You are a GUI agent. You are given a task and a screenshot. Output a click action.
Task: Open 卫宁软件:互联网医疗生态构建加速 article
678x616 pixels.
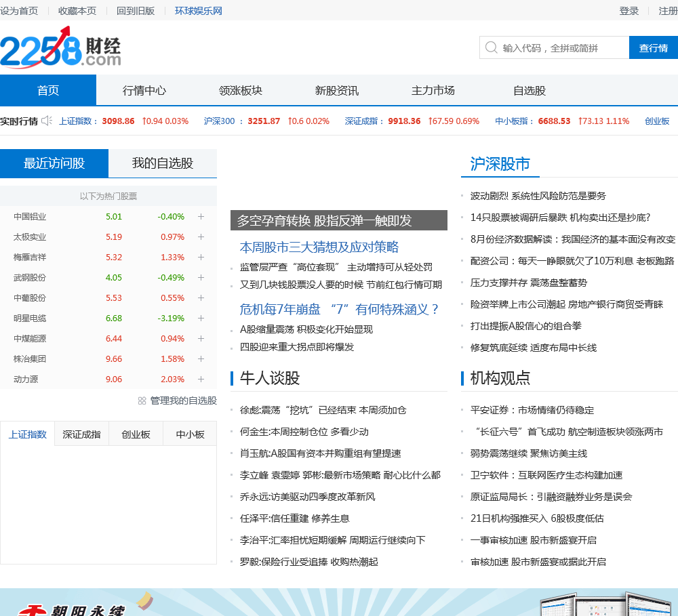click(x=546, y=475)
